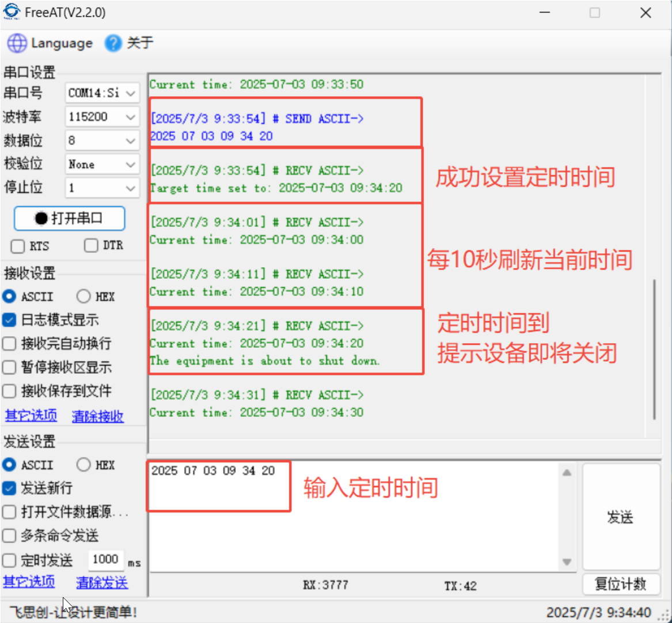
Task: Click the timed send interval input field
Action: click(x=105, y=560)
